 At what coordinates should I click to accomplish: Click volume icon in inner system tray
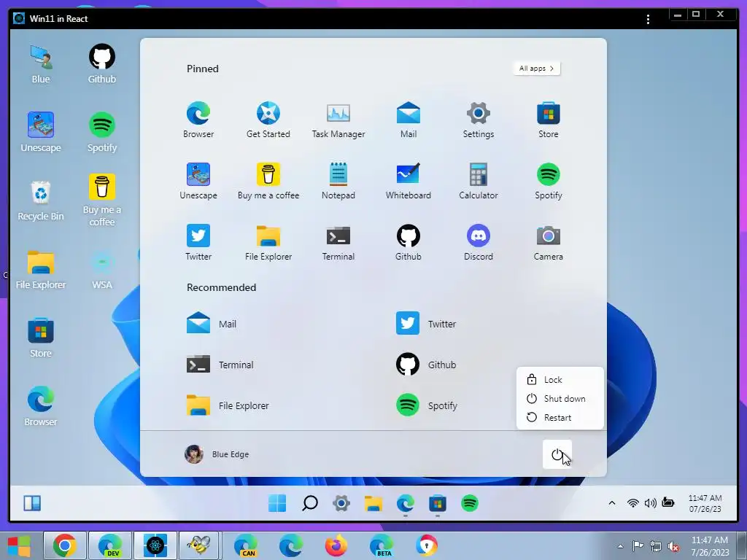tap(650, 503)
